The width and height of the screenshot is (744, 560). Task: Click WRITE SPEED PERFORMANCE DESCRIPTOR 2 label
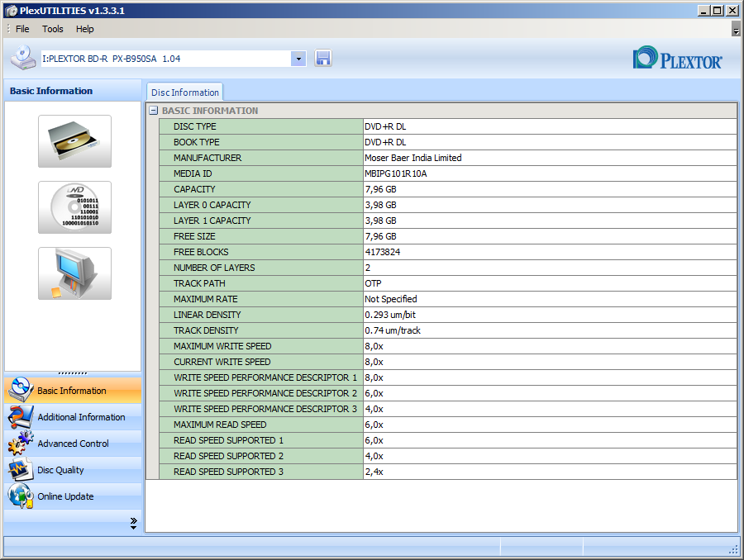(x=265, y=393)
